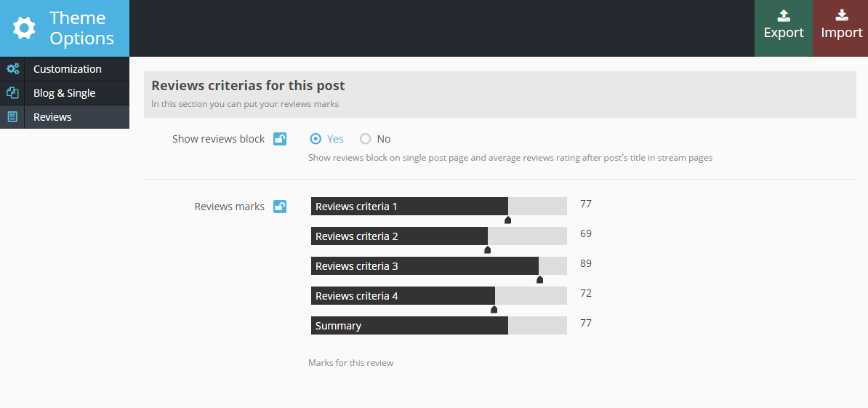This screenshot has width=868, height=408.
Task: Click the Blog & Single pages icon
Action: tap(12, 93)
